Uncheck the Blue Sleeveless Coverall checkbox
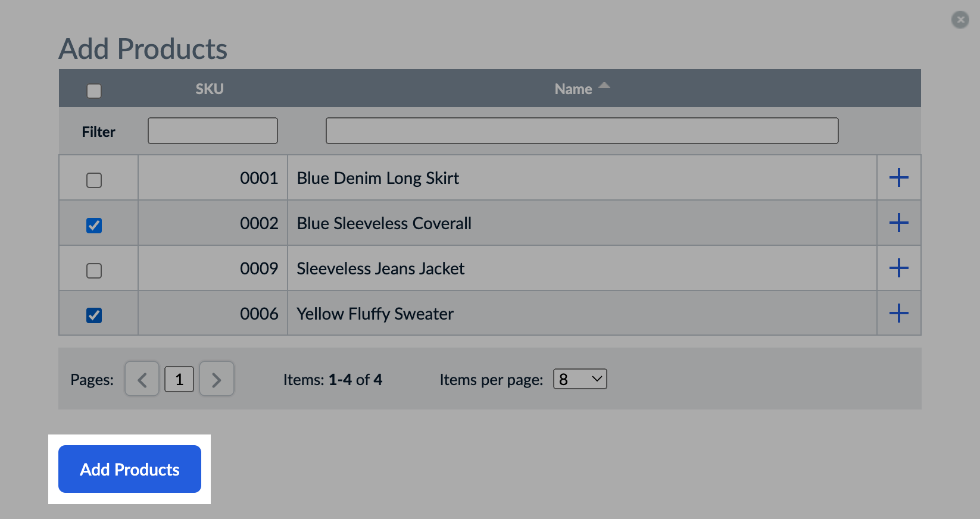The width and height of the screenshot is (980, 519). click(x=94, y=225)
